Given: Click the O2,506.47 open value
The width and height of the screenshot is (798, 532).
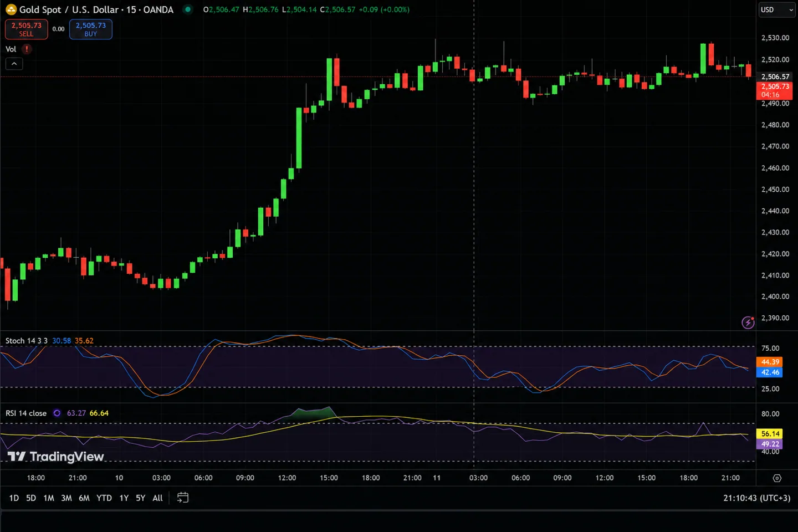Looking at the screenshot, I should click(x=221, y=9).
